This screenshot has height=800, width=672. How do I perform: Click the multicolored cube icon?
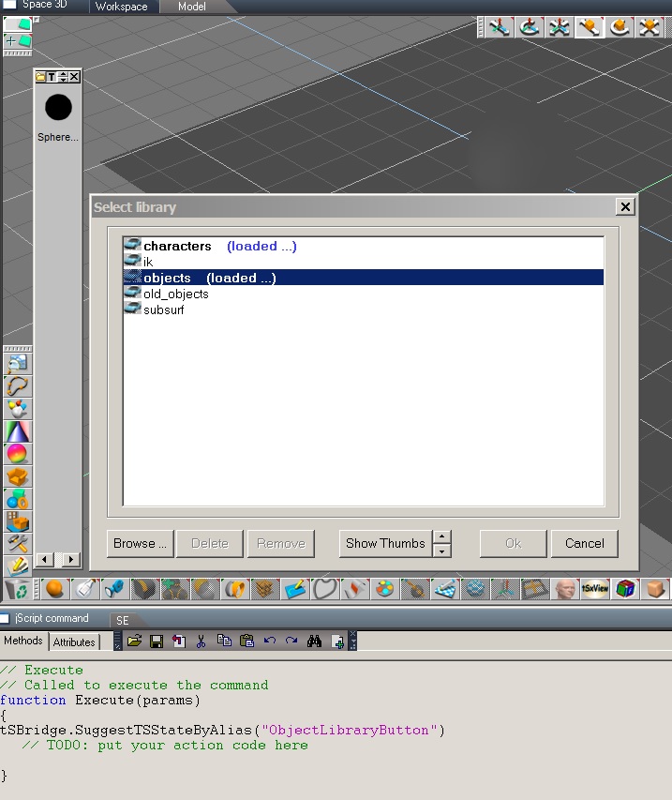[x=625, y=589]
